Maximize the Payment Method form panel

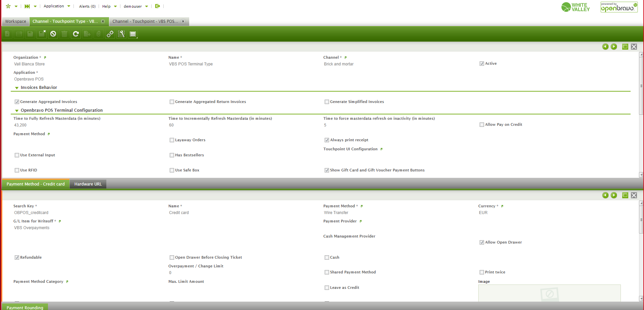[625, 195]
